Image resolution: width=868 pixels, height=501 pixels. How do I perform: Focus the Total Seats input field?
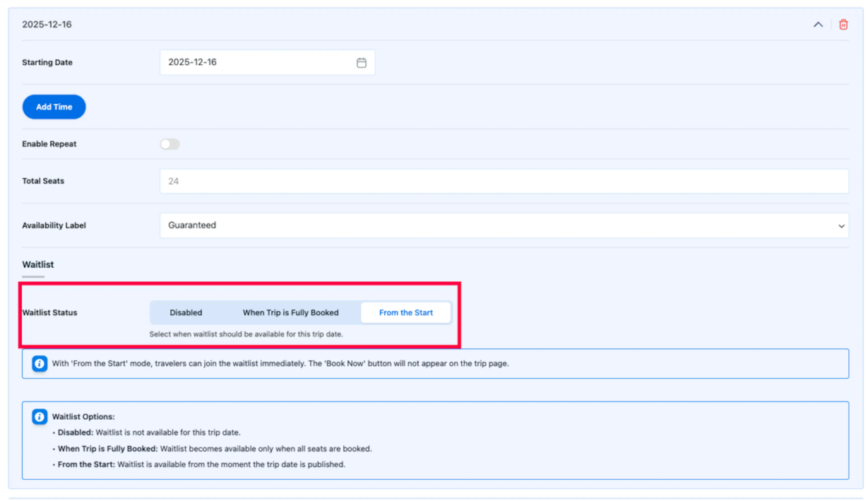(504, 181)
